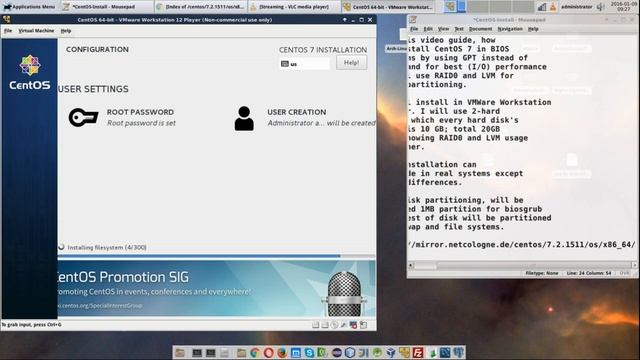Open the Mousepad Text menu

459,29
